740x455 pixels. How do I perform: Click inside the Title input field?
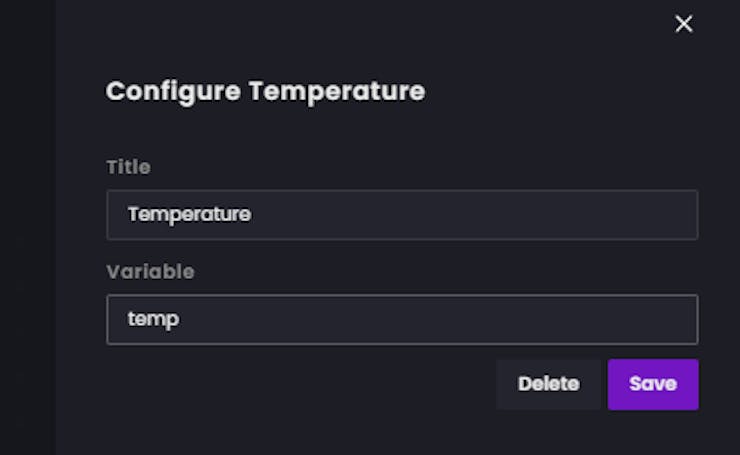(402, 215)
